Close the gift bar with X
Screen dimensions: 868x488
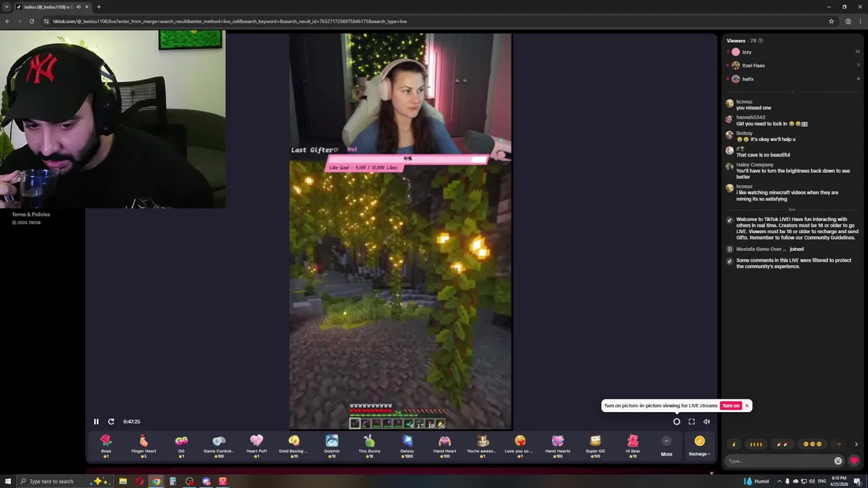tap(711, 473)
